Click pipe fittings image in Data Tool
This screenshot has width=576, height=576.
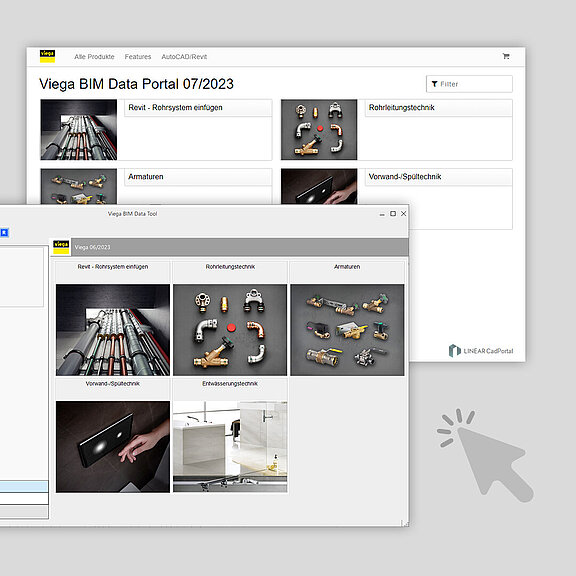click(x=230, y=330)
